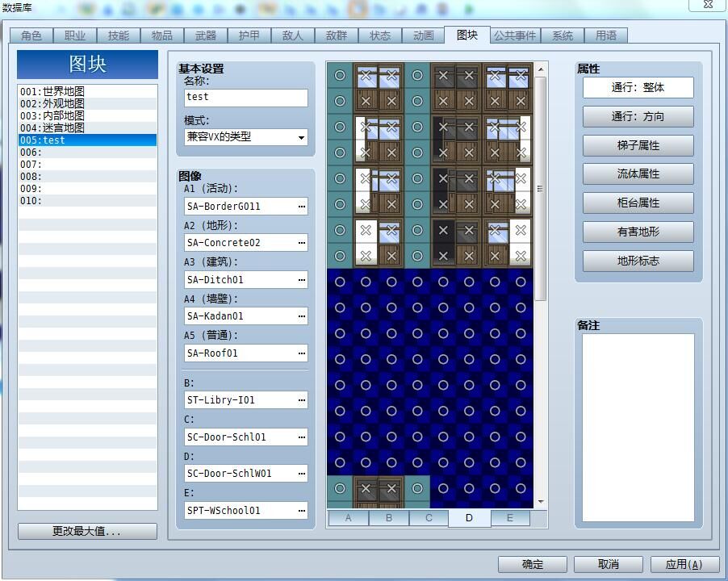Select tileset 005:test in list

pyautogui.click(x=87, y=140)
